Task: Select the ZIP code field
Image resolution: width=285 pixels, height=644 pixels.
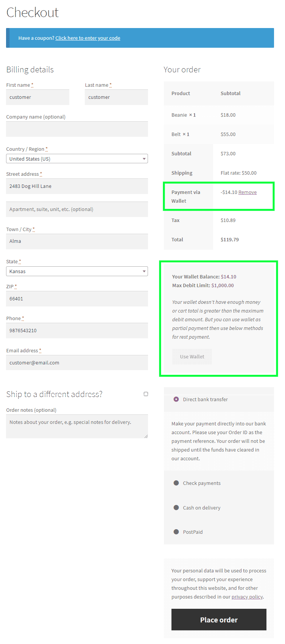Action: pyautogui.click(x=77, y=299)
